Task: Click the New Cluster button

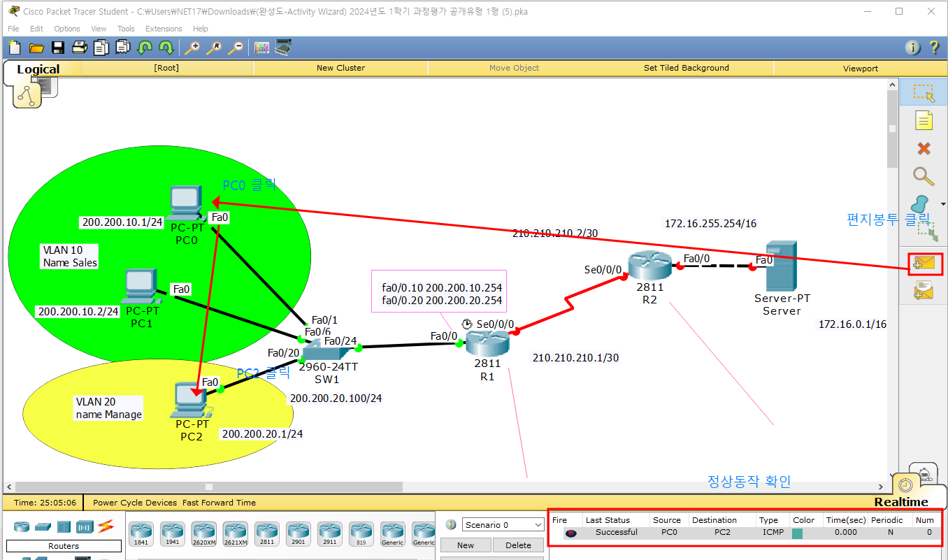Action: pyautogui.click(x=340, y=68)
